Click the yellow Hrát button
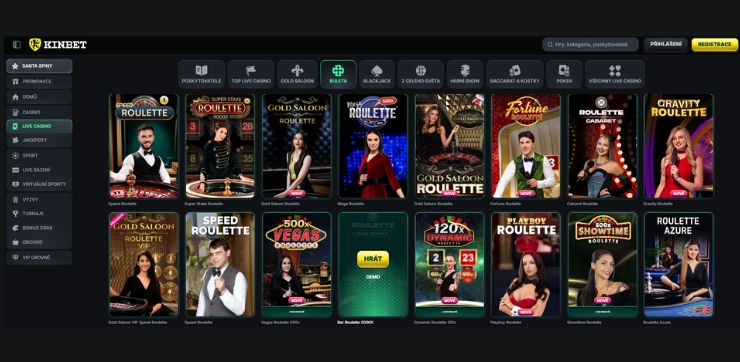 373,259
